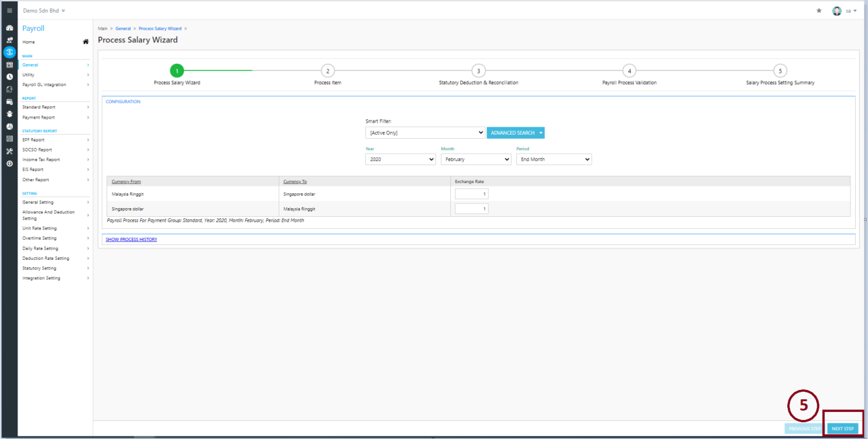Image resolution: width=868 pixels, height=439 pixels.
Task: Open Overtime Setting menu
Action: click(x=55, y=238)
